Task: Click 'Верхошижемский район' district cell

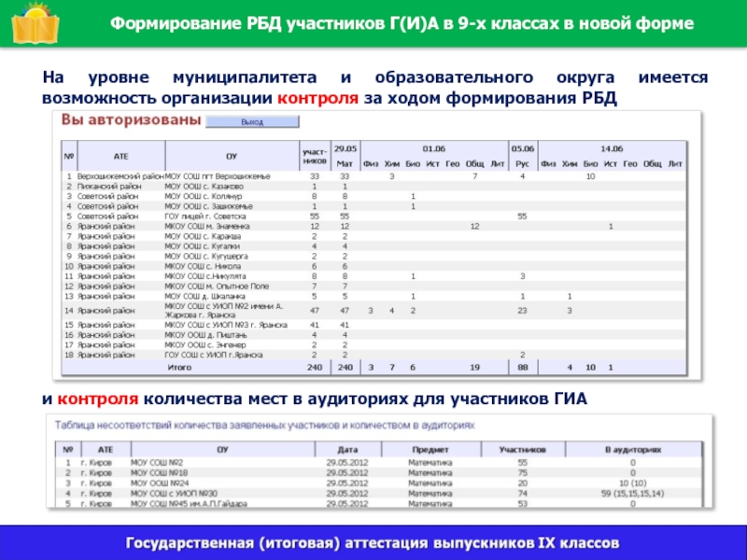Action: tap(120, 176)
